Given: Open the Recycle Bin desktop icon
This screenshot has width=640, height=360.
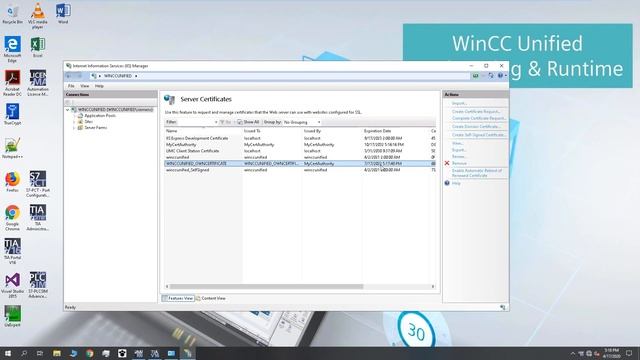Looking at the screenshot, I should pos(12,14).
